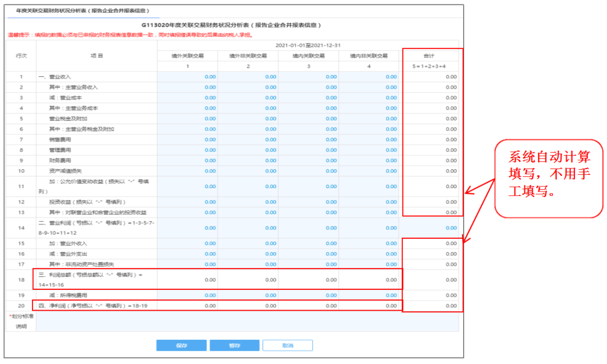This screenshot has height=364, width=607.
Task: Edit 公允价值变动收益 境内关联交易 cell
Action: pyautogui.click(x=308, y=186)
